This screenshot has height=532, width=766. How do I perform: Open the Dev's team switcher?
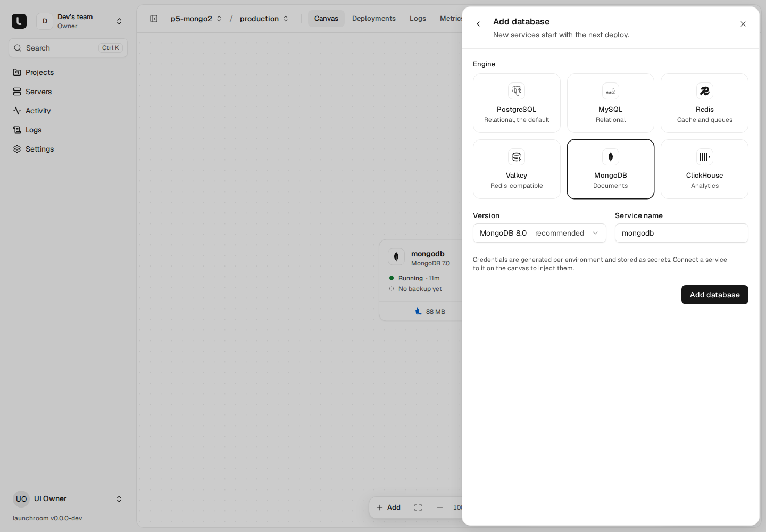click(81, 21)
